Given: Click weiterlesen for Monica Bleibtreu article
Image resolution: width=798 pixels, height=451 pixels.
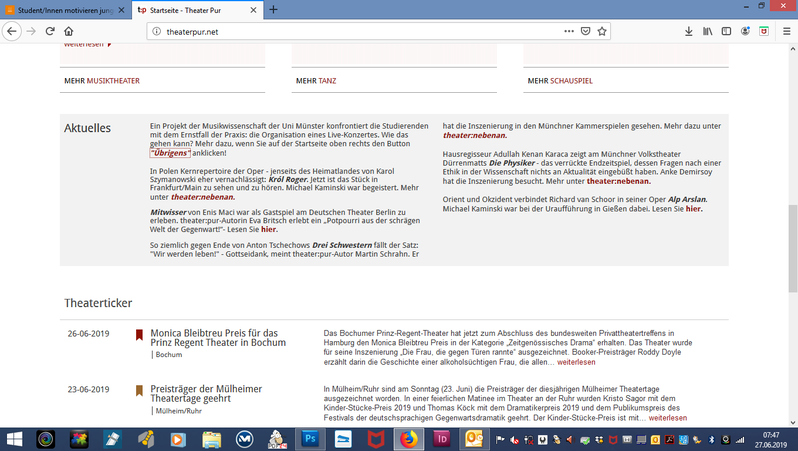Looking at the screenshot, I should click(x=576, y=362).
